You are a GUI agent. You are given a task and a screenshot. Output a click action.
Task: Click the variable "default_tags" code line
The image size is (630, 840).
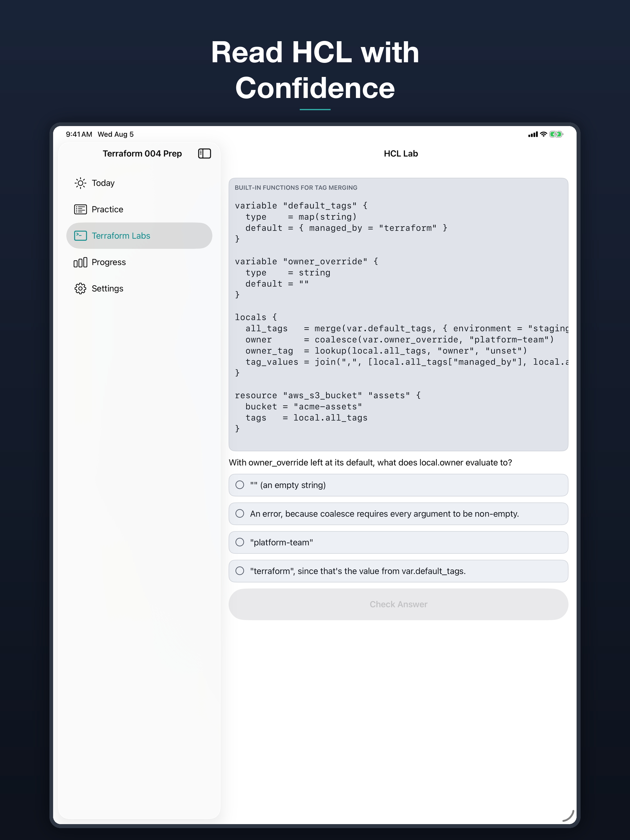coord(301,205)
